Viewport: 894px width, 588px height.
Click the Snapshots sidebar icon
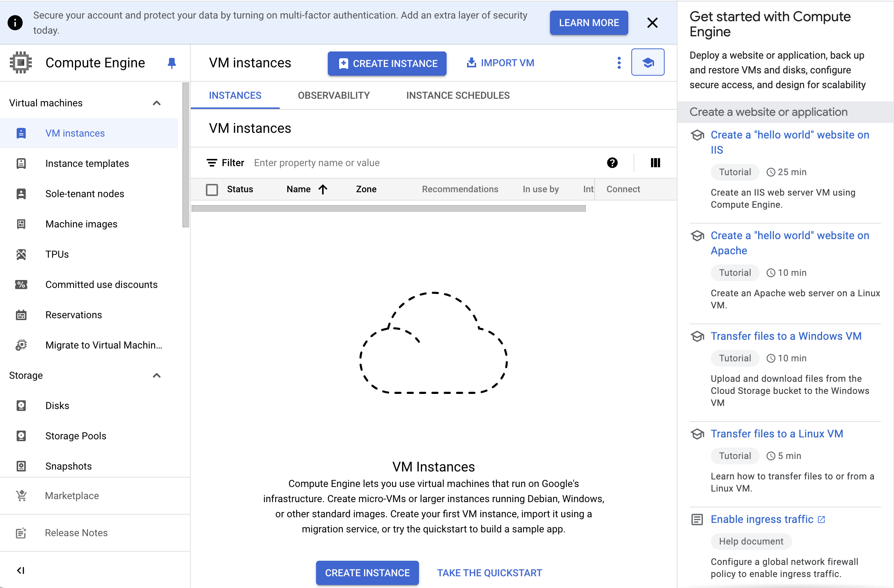tap(21, 466)
